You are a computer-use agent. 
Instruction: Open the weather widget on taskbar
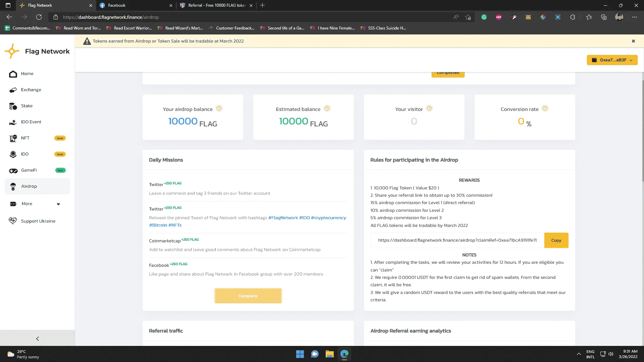pos(23,354)
